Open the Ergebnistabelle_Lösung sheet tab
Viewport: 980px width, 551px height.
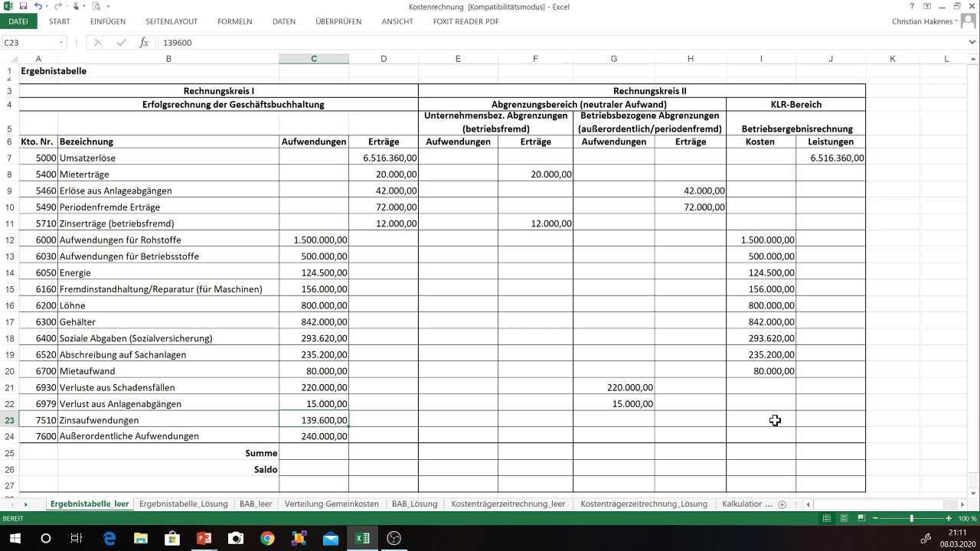pyautogui.click(x=183, y=504)
